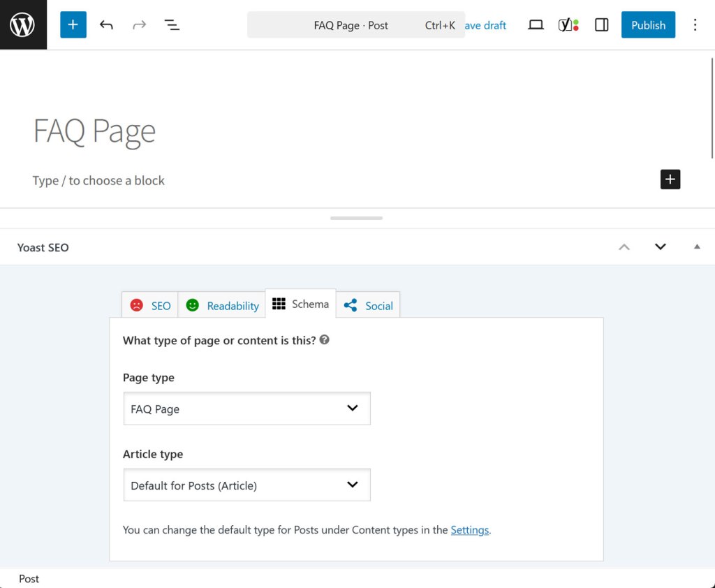Open the block inserter plus button
The height and width of the screenshot is (588, 715).
pyautogui.click(x=73, y=24)
